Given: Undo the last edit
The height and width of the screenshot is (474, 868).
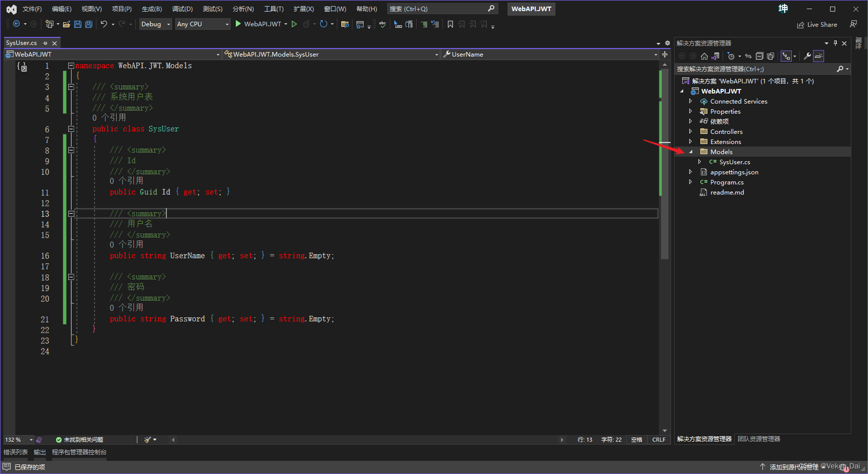Looking at the screenshot, I should point(104,24).
